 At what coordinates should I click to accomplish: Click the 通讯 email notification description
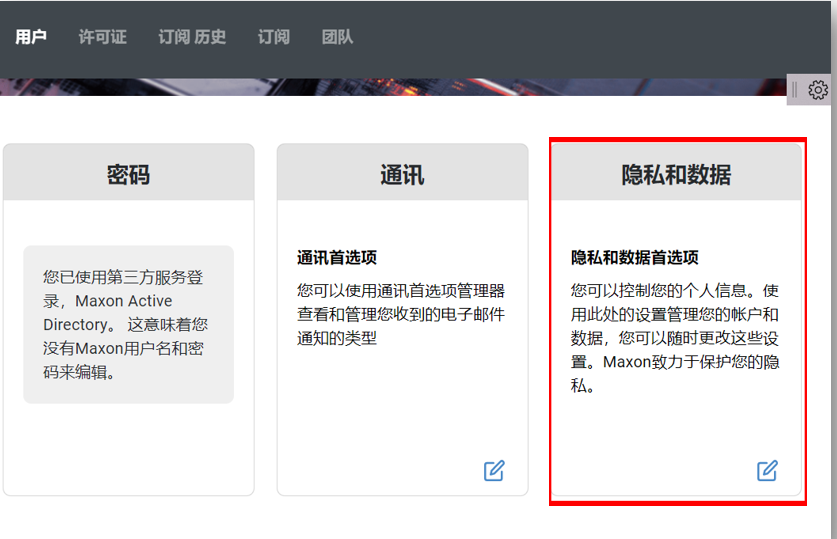[x=401, y=314]
